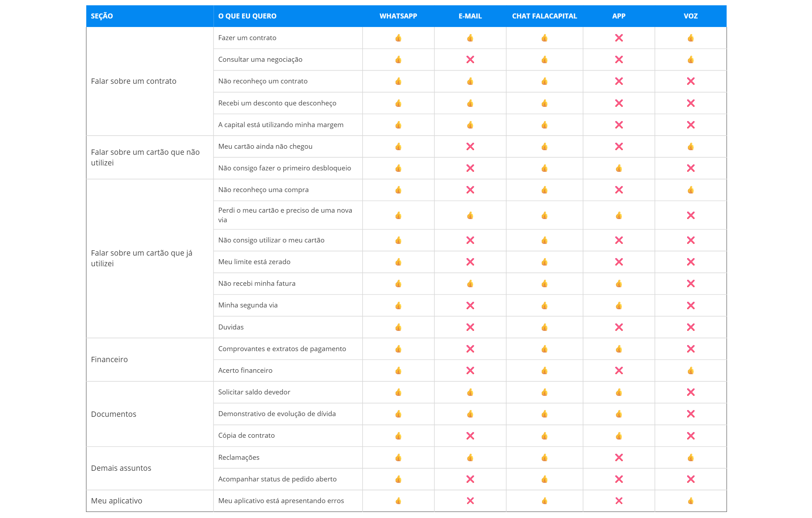Viewport: 812px width, 518px height.
Task: Click App thumbs-up for Minha segunda via
Action: tap(619, 306)
